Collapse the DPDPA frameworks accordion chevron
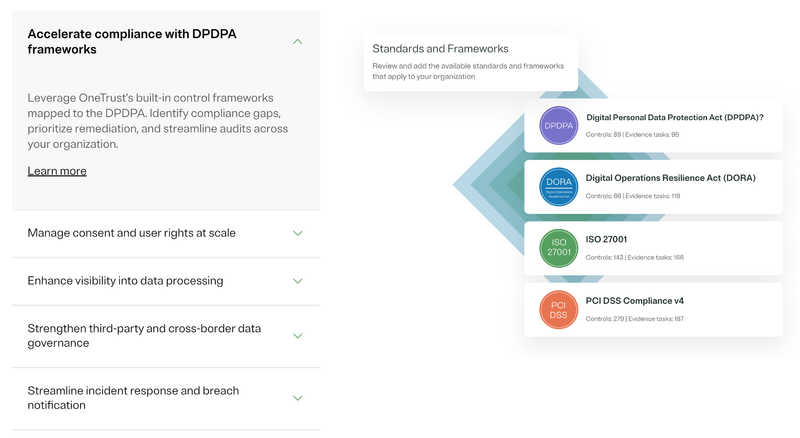Screen dimensions: 800x438 coord(297,41)
